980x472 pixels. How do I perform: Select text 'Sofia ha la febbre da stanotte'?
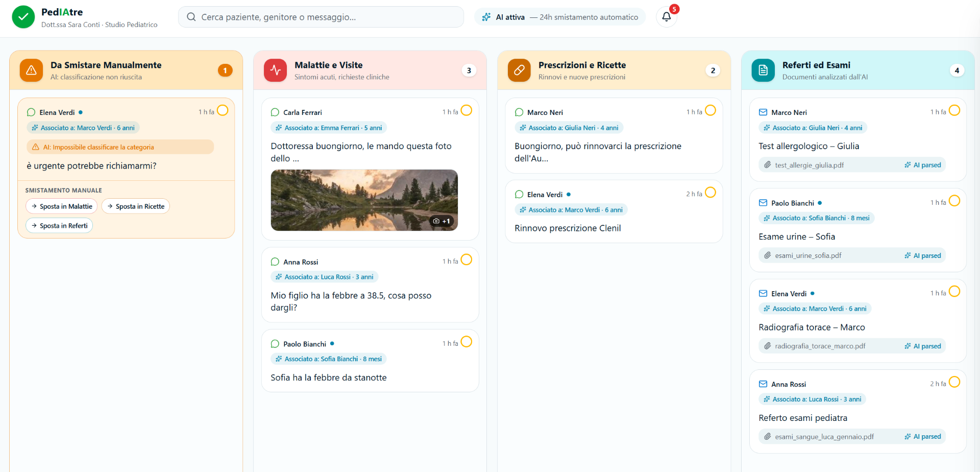[329, 377]
